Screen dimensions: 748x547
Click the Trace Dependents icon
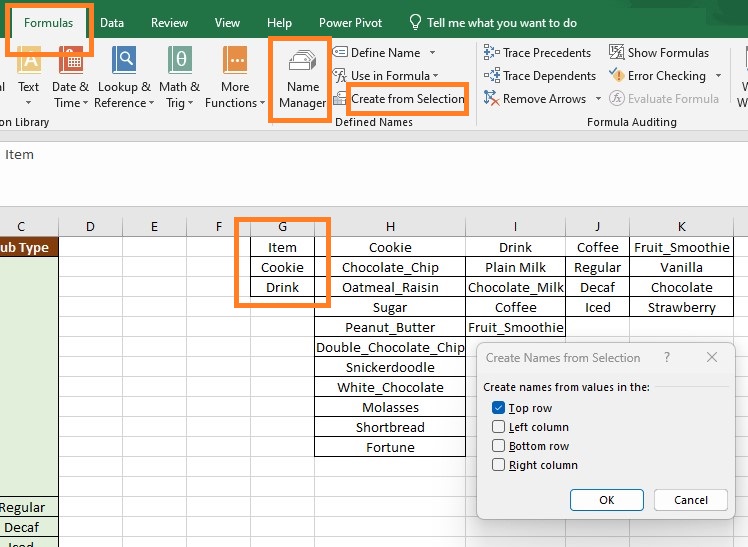click(491, 75)
